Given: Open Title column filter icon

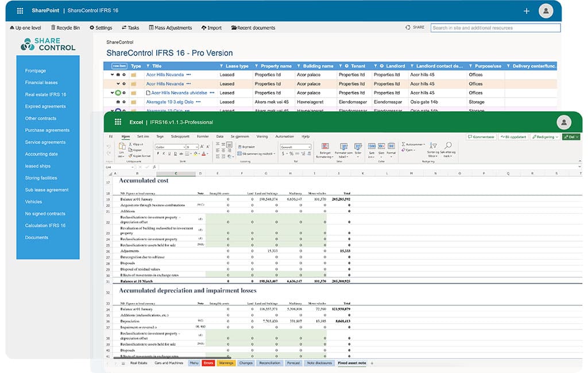Looking at the screenshot, I should pyautogui.click(x=148, y=66).
